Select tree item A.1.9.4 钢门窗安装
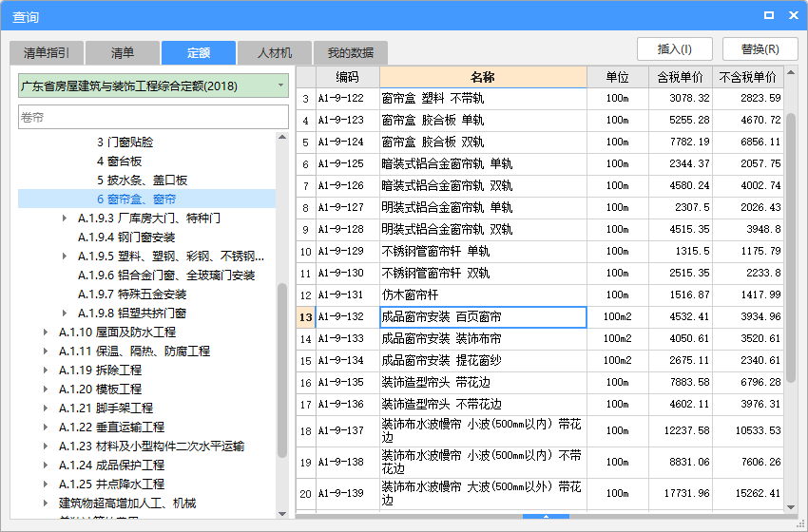The width and height of the screenshot is (808, 532). pyautogui.click(x=126, y=237)
